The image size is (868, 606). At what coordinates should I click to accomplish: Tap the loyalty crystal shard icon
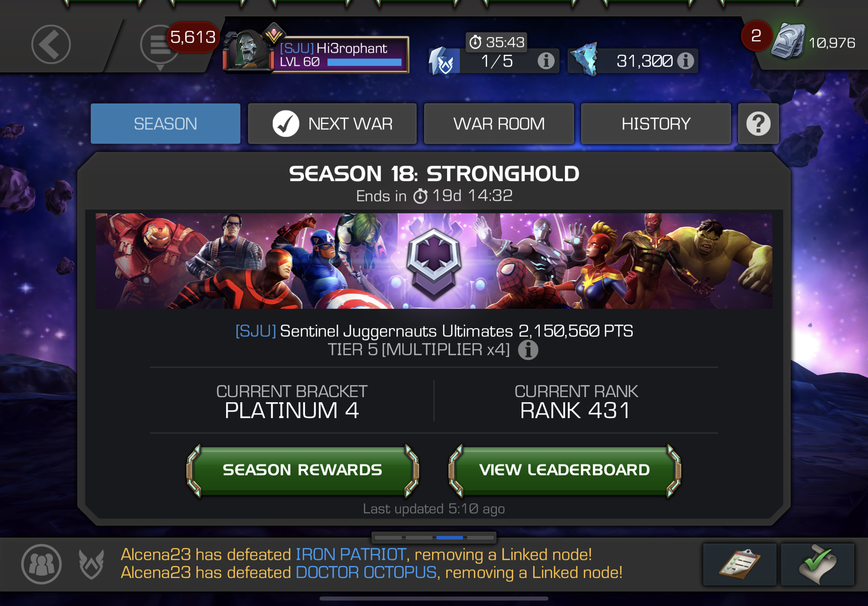coord(584,59)
